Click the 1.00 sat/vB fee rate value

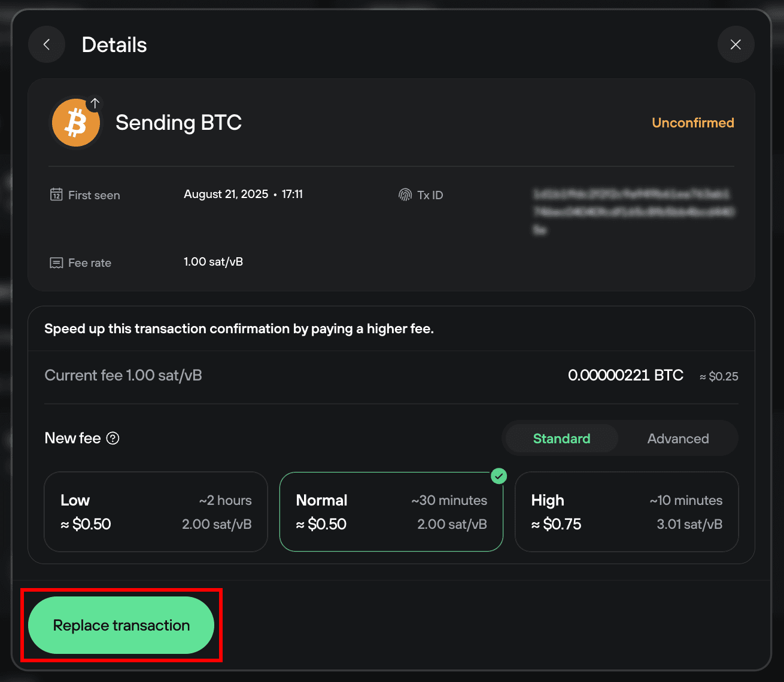click(213, 262)
